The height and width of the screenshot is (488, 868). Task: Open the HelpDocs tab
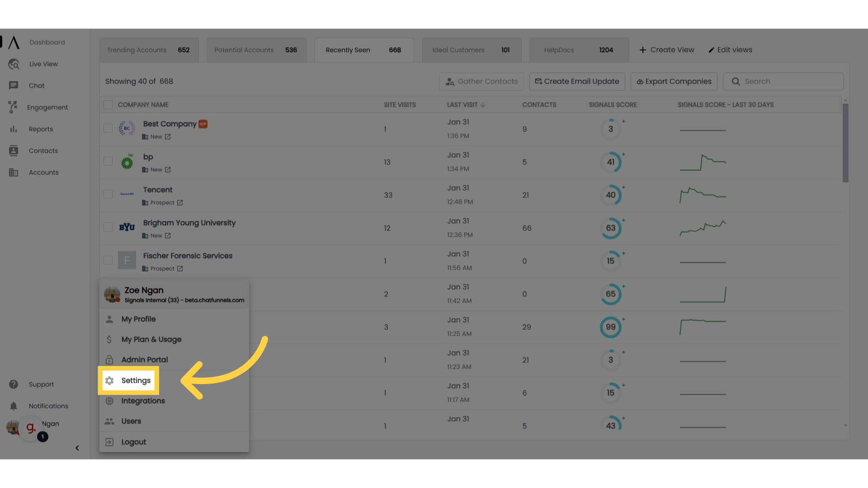point(579,50)
